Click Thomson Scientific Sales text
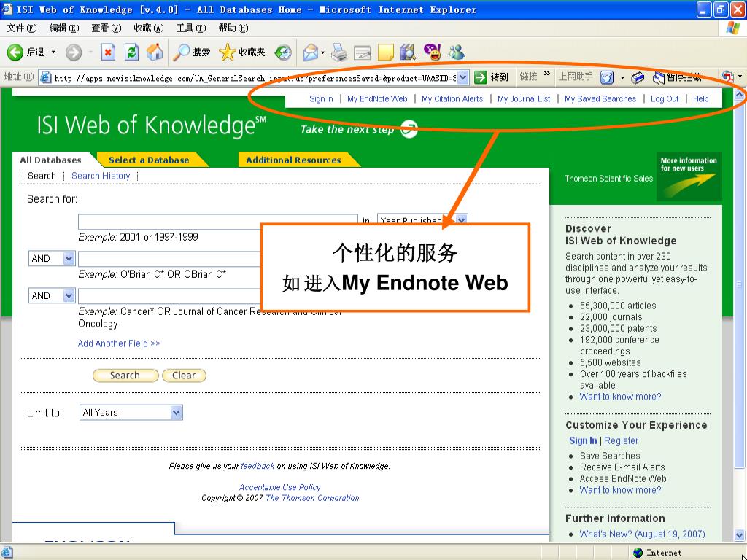 pos(609,178)
